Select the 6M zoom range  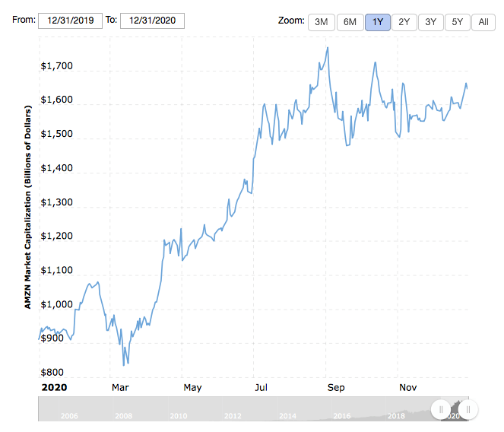[350, 22]
